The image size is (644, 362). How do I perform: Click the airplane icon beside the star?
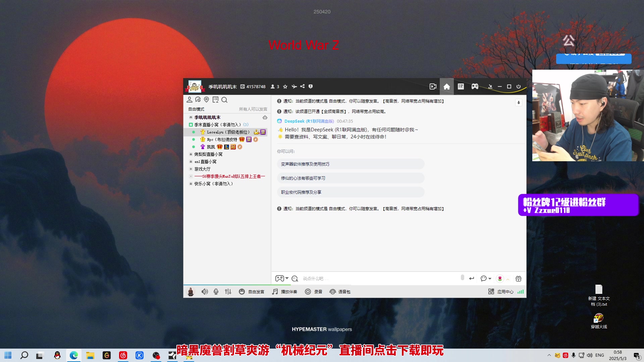pos(294,86)
